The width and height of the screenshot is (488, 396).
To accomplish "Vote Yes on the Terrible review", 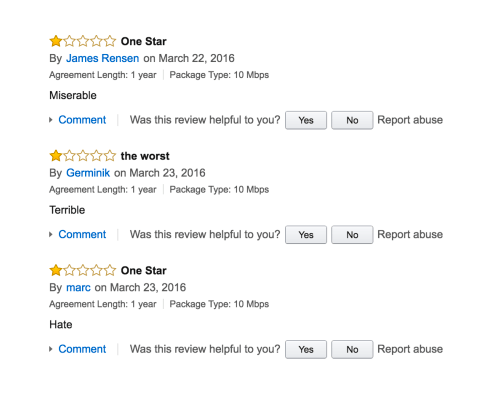I will tap(306, 235).
